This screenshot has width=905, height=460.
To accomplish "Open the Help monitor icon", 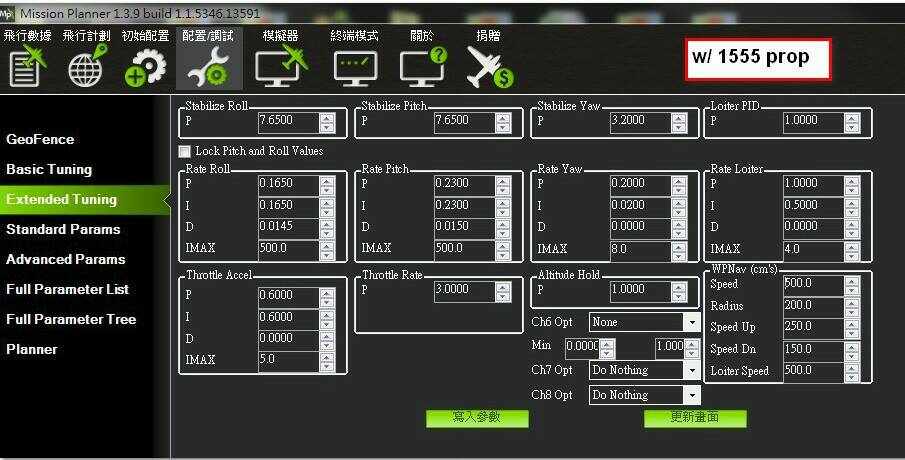I will (x=422, y=66).
